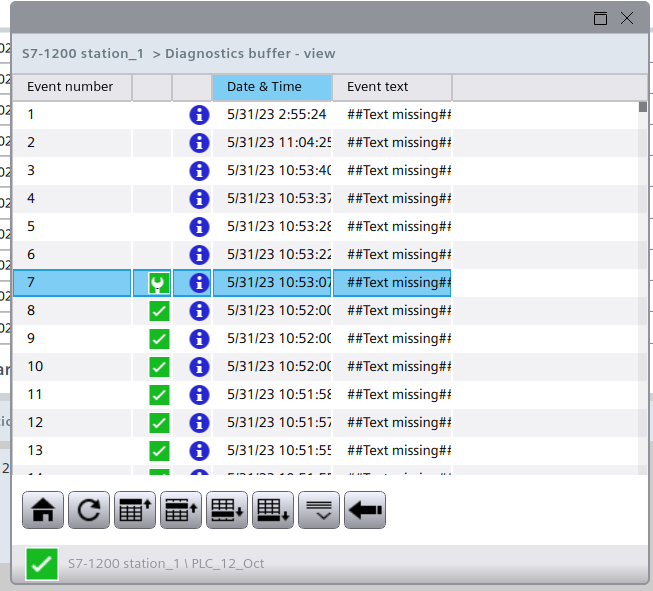Click green checkmark icon of event 9
The width and height of the screenshot is (653, 591).
click(159, 339)
